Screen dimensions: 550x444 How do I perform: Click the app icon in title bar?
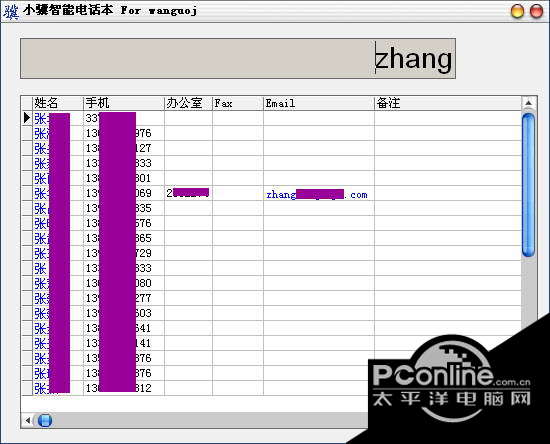(11, 11)
